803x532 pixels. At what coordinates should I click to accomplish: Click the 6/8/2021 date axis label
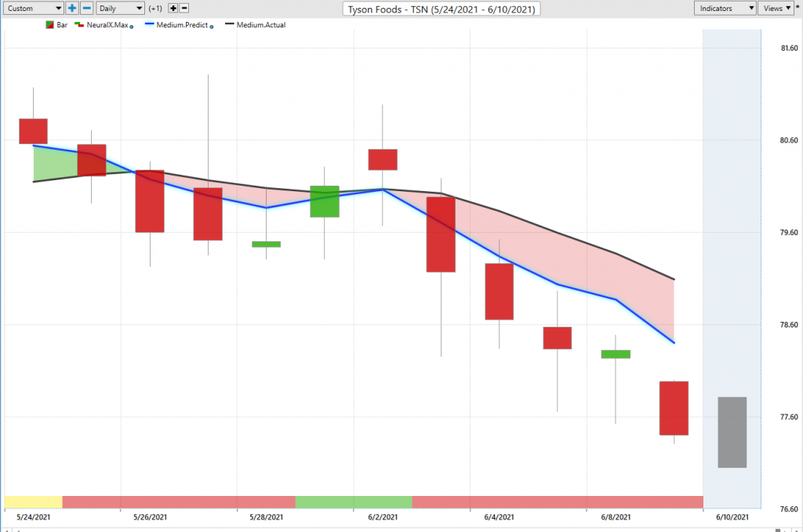tap(616, 517)
